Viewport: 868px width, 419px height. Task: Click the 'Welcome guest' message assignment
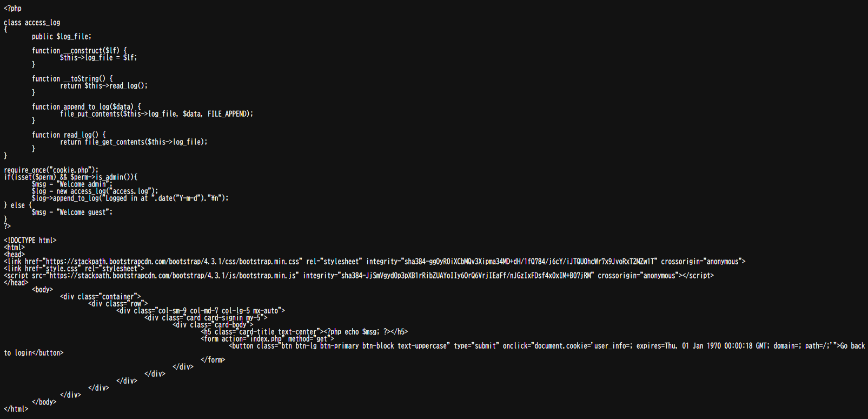coord(72,212)
